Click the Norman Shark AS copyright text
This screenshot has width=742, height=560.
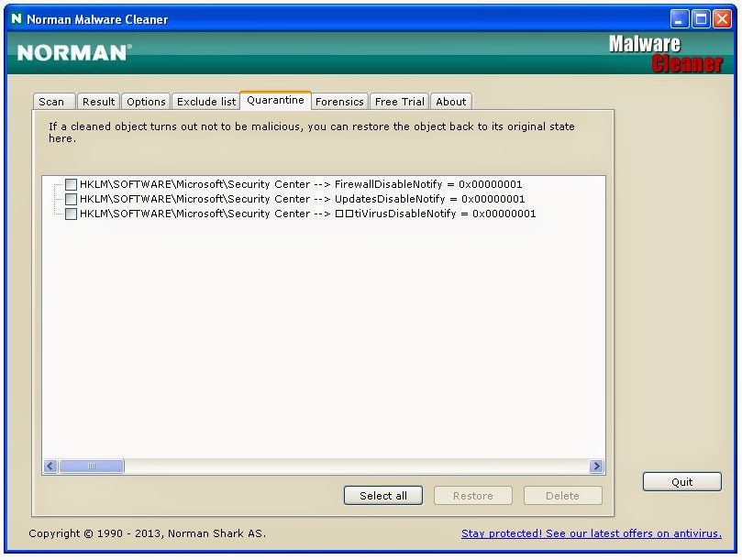click(147, 533)
